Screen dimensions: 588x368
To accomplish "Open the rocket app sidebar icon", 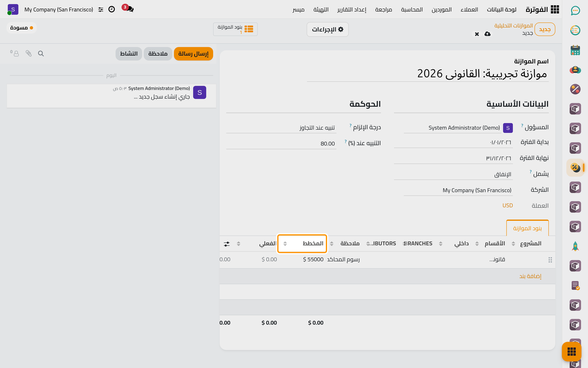I will coord(575,246).
